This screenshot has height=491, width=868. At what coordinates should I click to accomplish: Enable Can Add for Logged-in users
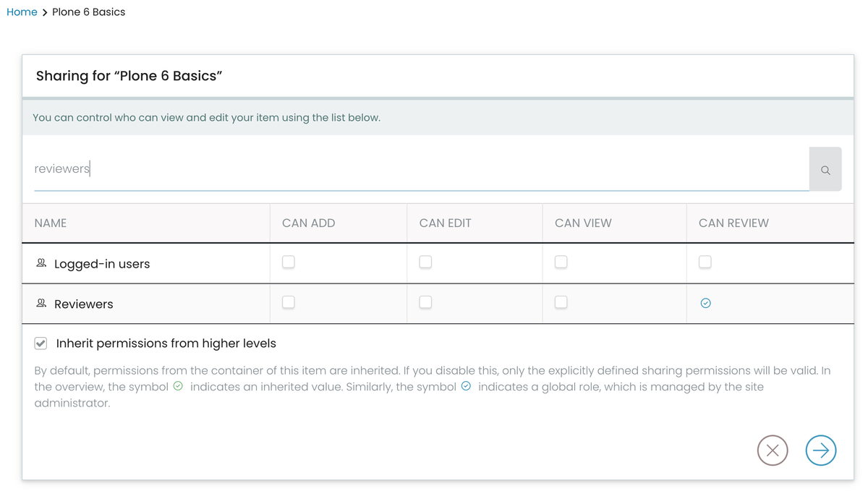point(289,262)
